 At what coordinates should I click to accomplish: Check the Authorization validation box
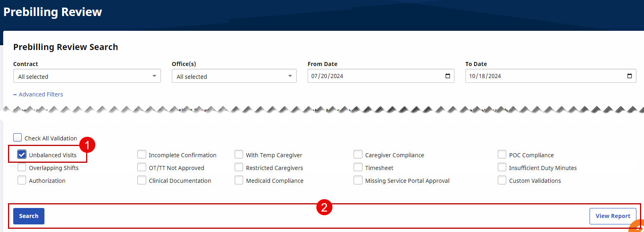pyautogui.click(x=22, y=180)
